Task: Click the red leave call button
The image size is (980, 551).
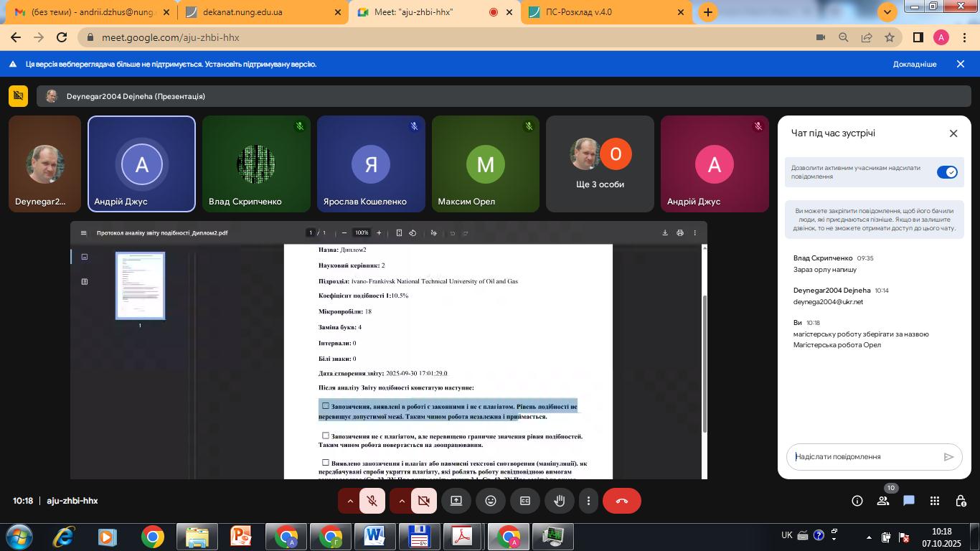Action: [621, 501]
